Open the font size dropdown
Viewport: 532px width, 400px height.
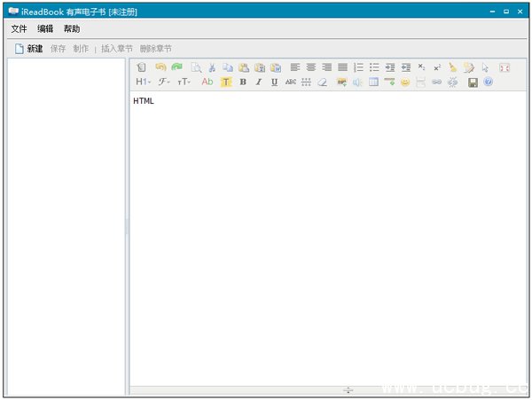tap(184, 82)
